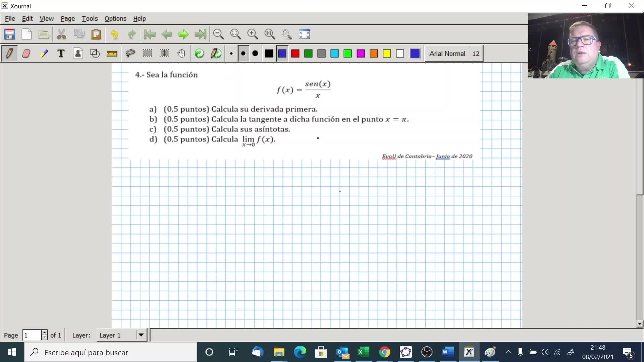Click the Zoom In magnifier icon
The image size is (644, 362).
click(252, 34)
